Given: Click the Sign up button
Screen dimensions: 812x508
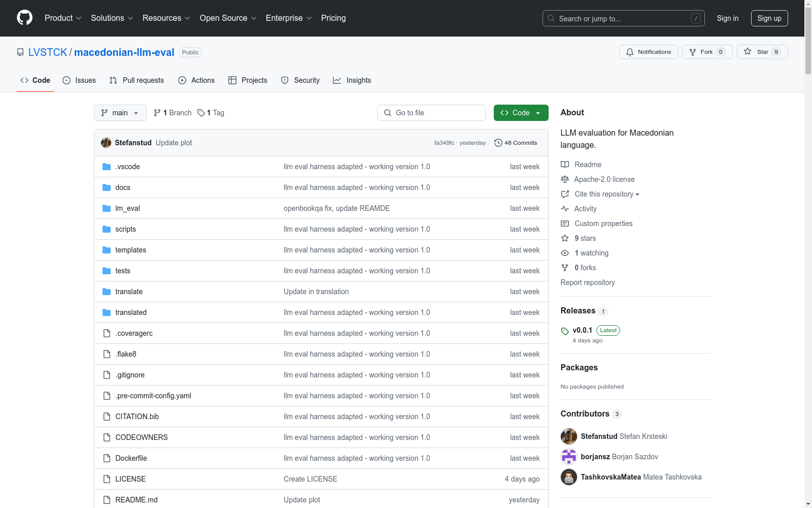Looking at the screenshot, I should [769, 18].
